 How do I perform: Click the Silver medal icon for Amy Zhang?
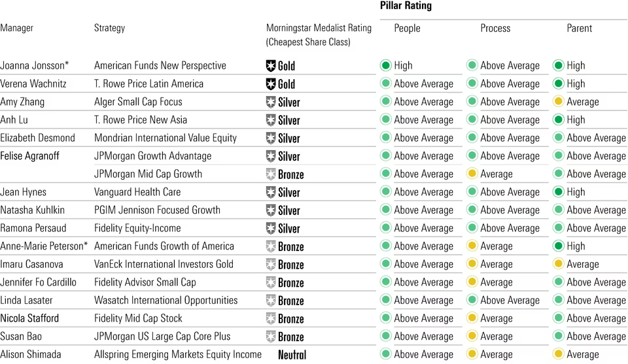[x=271, y=102]
